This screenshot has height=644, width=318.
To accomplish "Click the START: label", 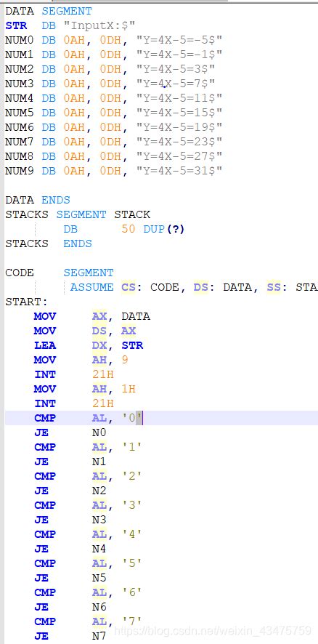I will [27, 302].
